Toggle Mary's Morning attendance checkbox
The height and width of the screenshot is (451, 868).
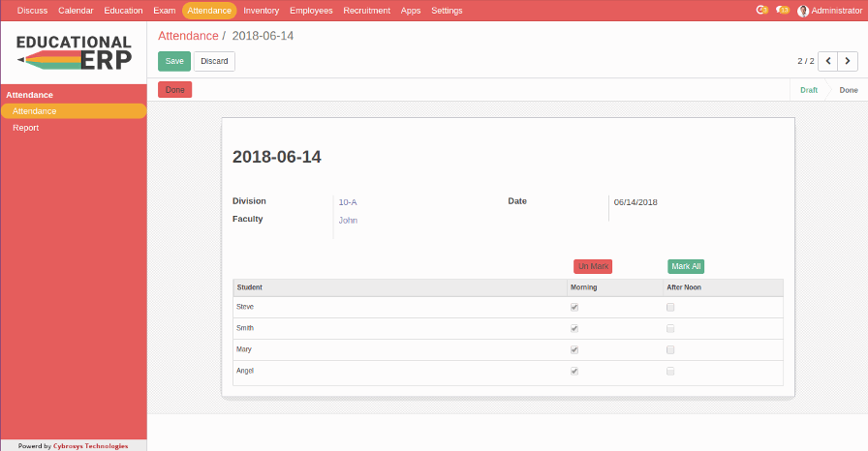pyautogui.click(x=574, y=349)
